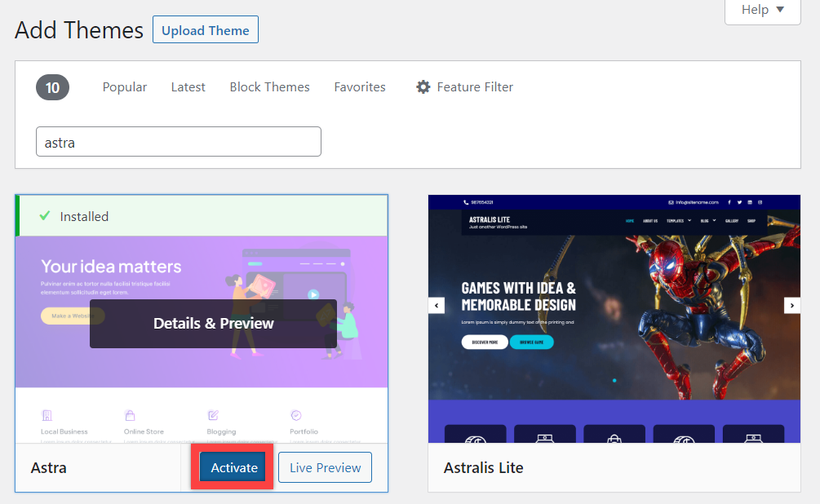
Task: Switch to the Popular themes tab
Action: [125, 86]
